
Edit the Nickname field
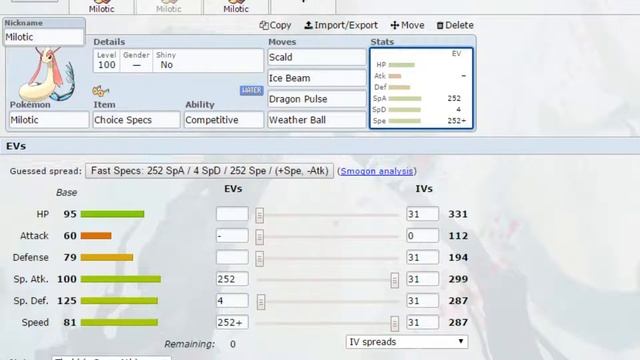(x=44, y=37)
